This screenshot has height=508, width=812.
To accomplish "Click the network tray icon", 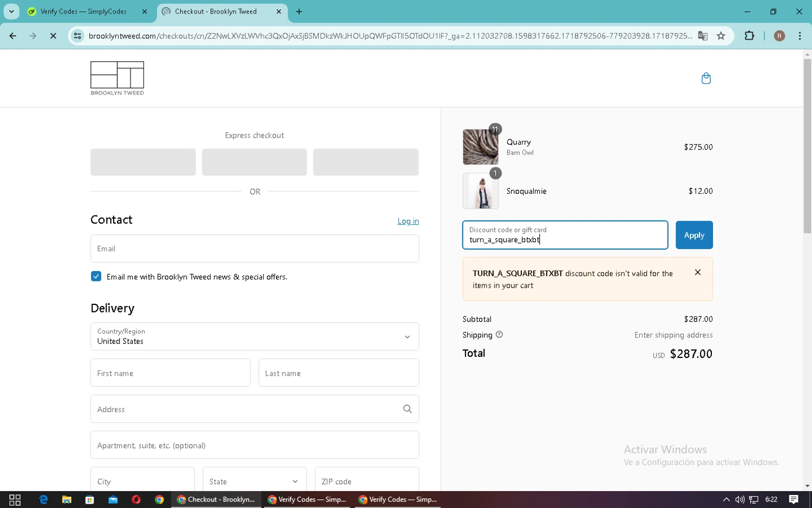I will [x=754, y=499].
